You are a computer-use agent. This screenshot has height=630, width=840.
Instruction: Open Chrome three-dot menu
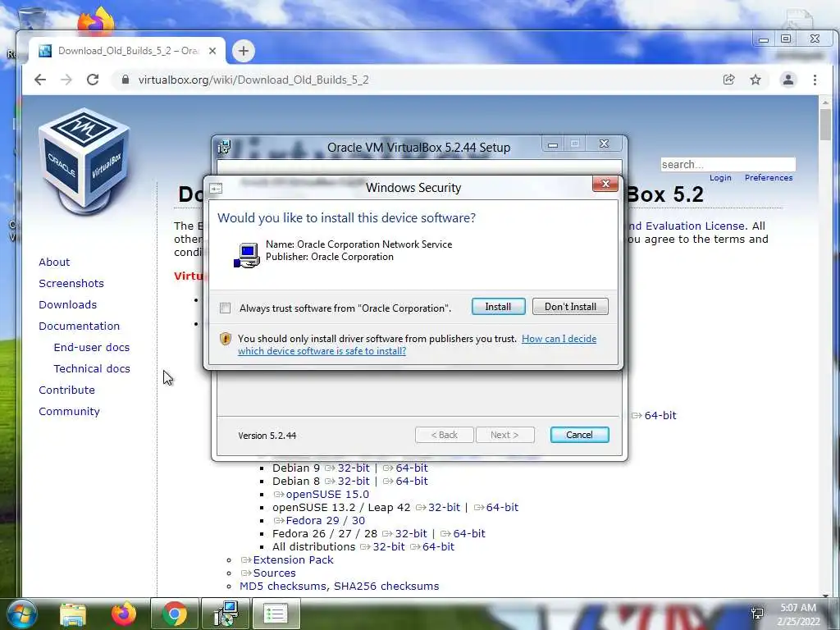pos(815,80)
